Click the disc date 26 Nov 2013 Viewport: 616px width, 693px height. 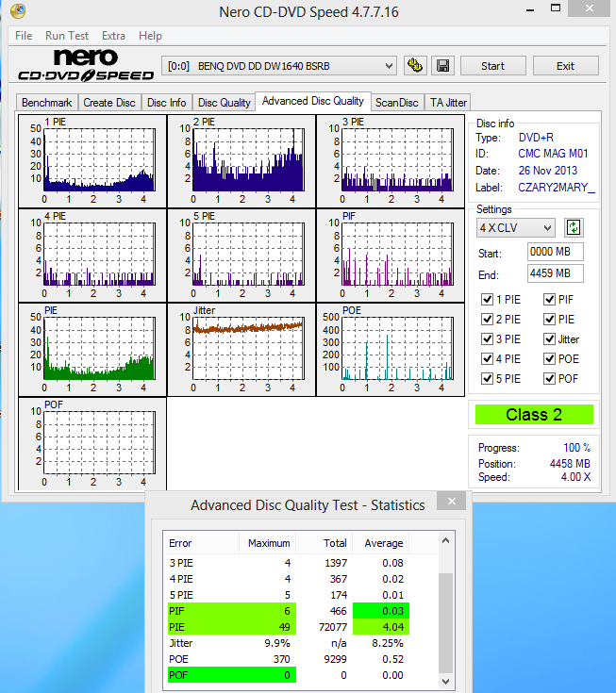[x=548, y=170]
